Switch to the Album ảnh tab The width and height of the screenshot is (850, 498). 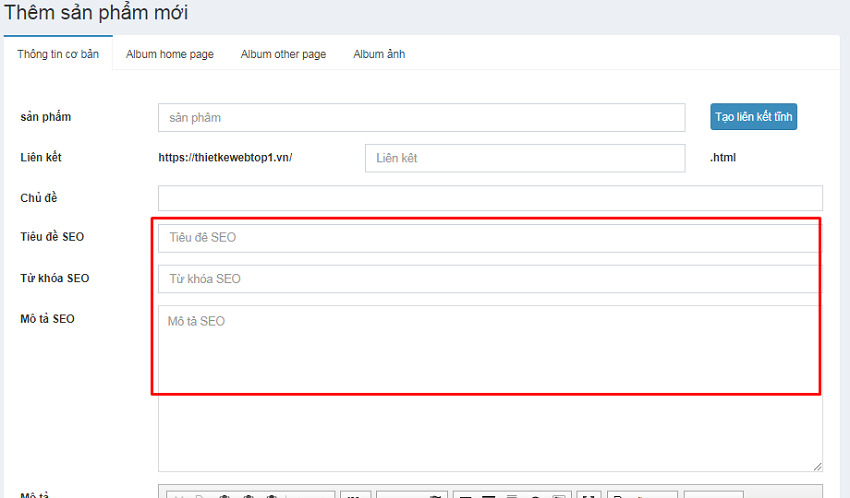point(379,54)
